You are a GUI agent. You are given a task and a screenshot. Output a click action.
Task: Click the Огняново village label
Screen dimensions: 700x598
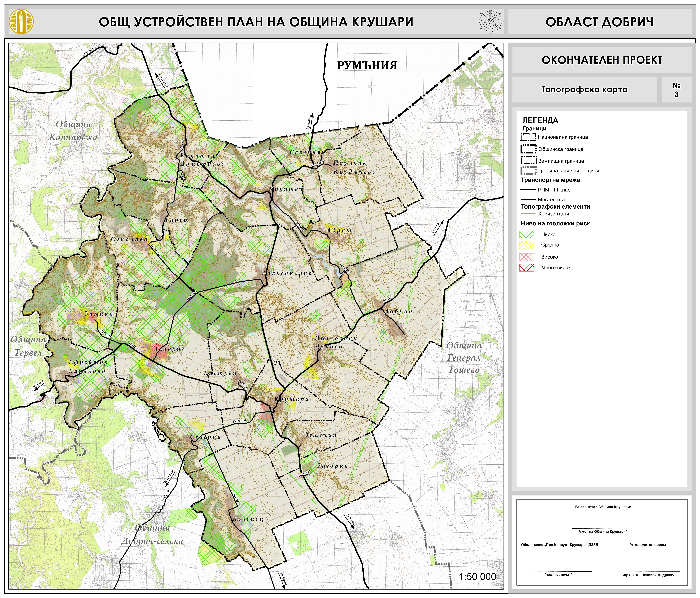(129, 239)
